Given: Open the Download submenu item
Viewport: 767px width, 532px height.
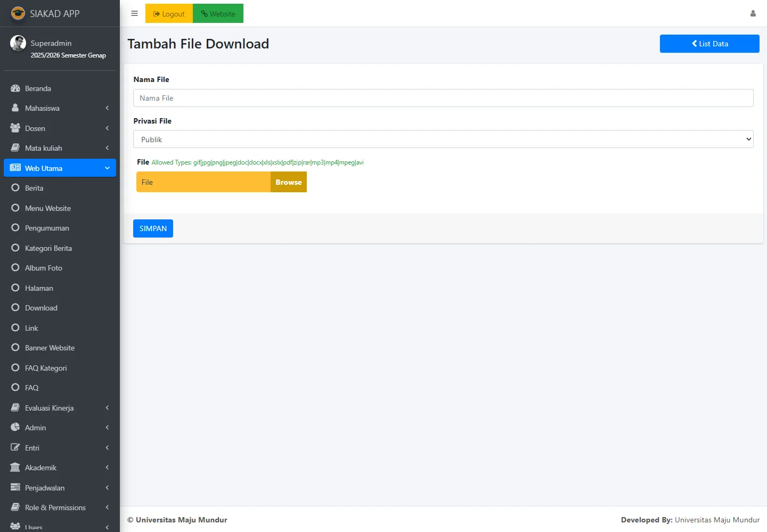Looking at the screenshot, I should [41, 308].
